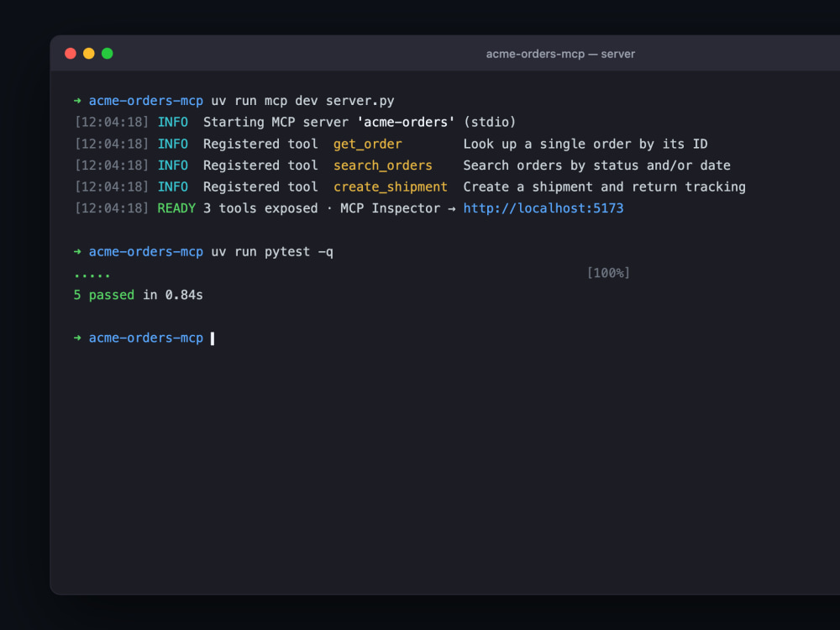Click INFO label on the search_orders line
The height and width of the screenshot is (630, 840).
[x=172, y=165]
